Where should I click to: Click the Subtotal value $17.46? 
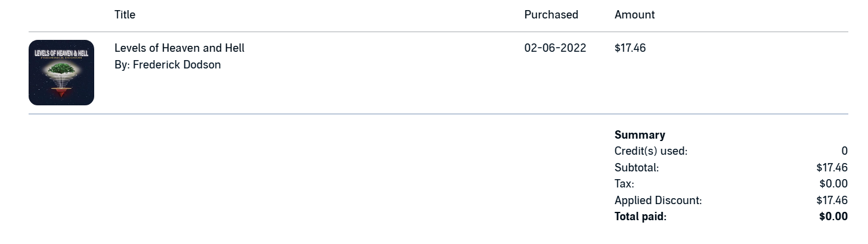pyautogui.click(x=832, y=168)
